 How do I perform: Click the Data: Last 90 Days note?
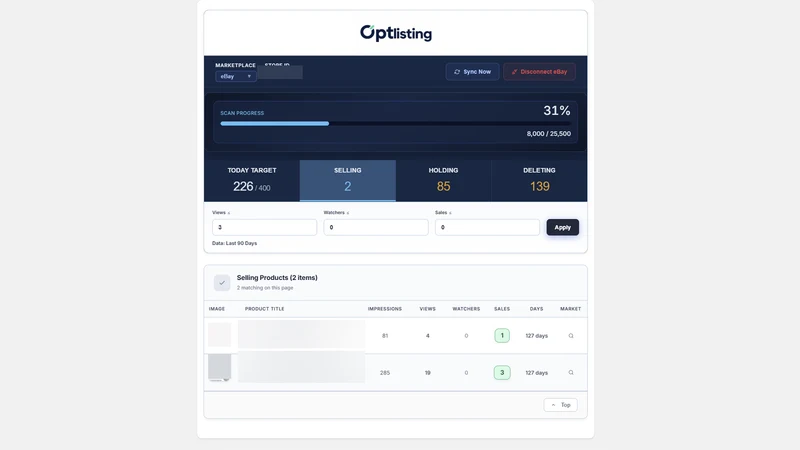point(235,243)
